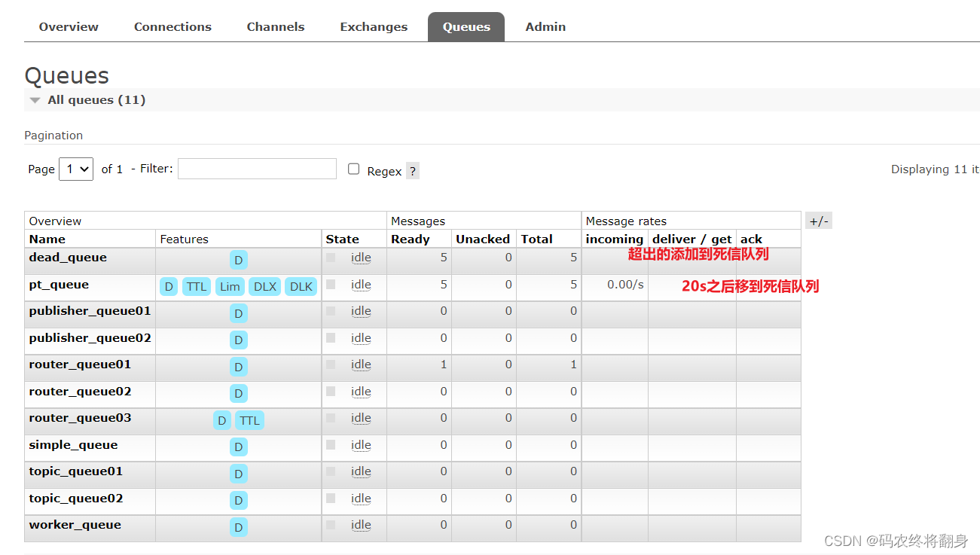980x555 pixels.
Task: Open the Regex help question mark
Action: click(412, 171)
